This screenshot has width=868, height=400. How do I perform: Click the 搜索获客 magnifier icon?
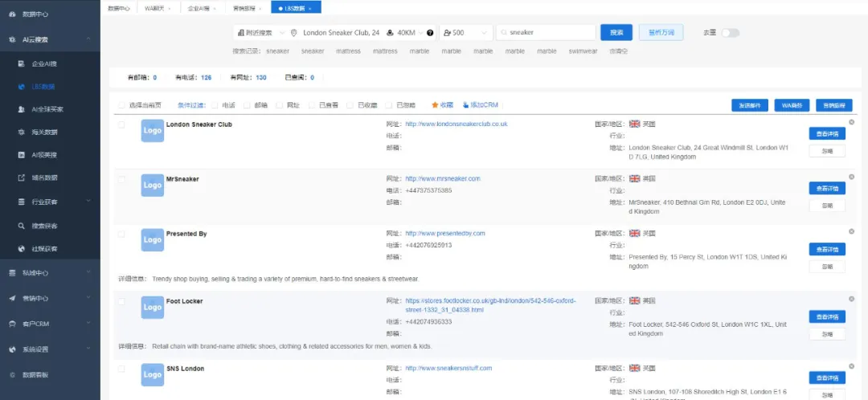21,226
